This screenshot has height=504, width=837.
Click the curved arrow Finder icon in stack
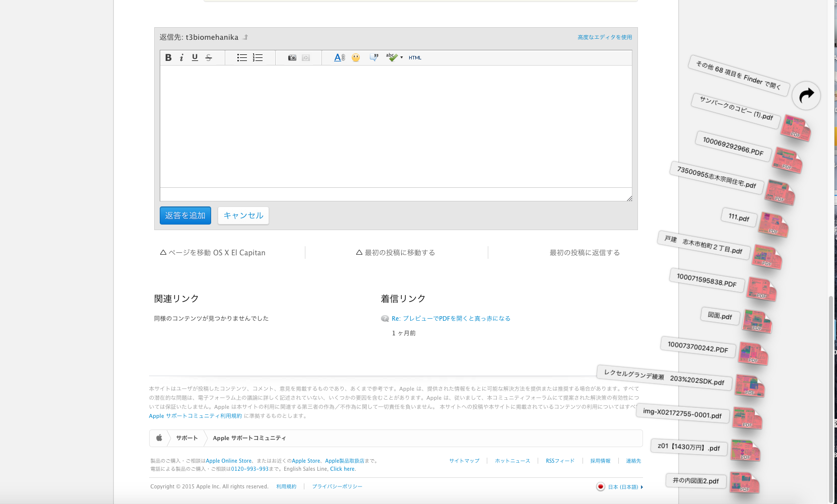[x=806, y=95]
